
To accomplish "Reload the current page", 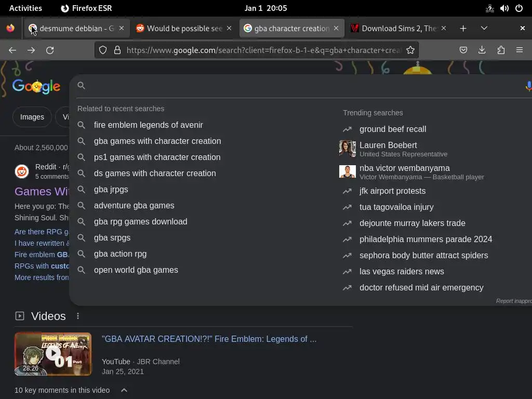I will tap(50, 50).
